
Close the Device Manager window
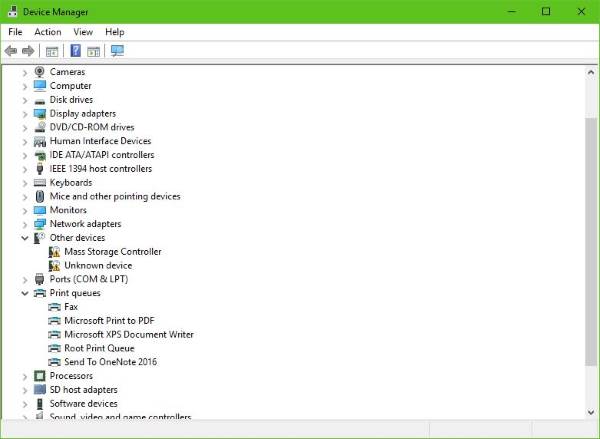click(581, 11)
